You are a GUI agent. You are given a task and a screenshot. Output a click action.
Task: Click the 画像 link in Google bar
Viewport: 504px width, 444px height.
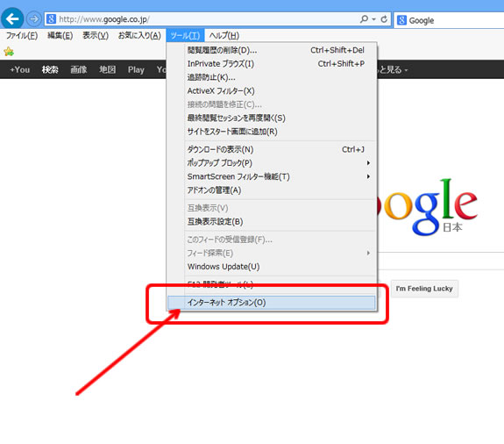[x=79, y=69]
